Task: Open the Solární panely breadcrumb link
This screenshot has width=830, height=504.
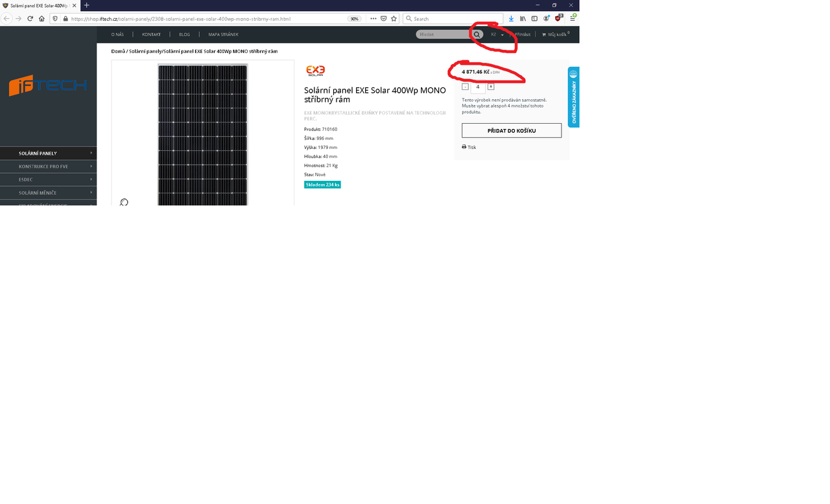Action: pos(145,51)
